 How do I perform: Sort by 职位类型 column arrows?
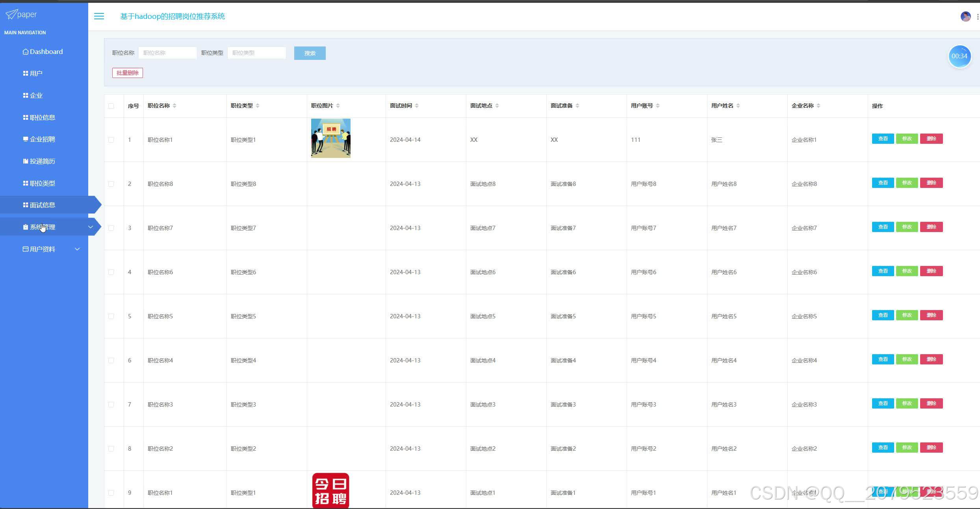[258, 106]
